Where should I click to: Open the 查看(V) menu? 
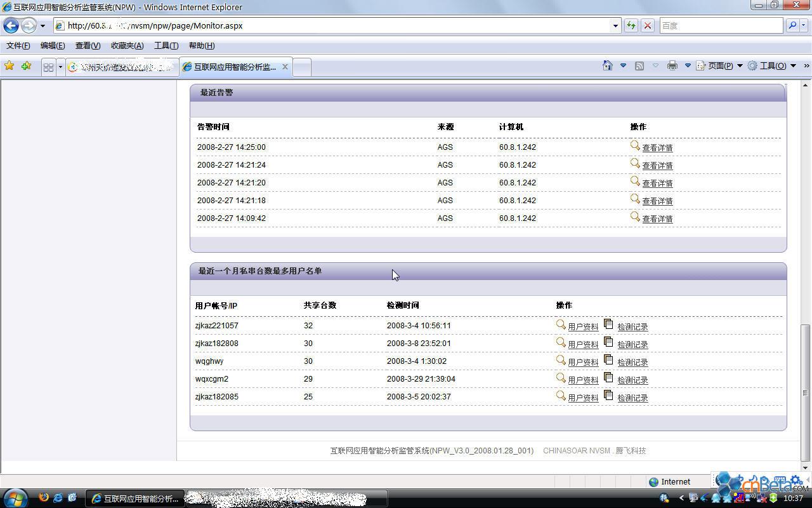coord(88,46)
